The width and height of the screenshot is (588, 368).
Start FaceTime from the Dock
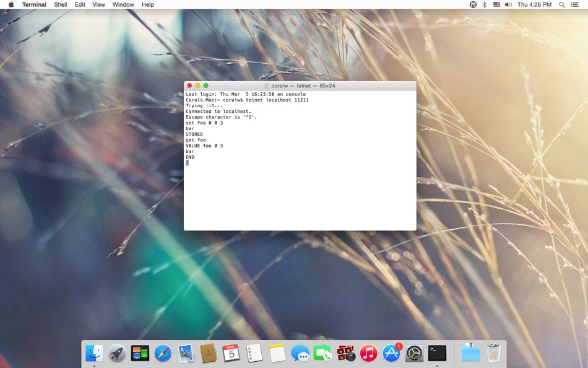click(x=324, y=353)
